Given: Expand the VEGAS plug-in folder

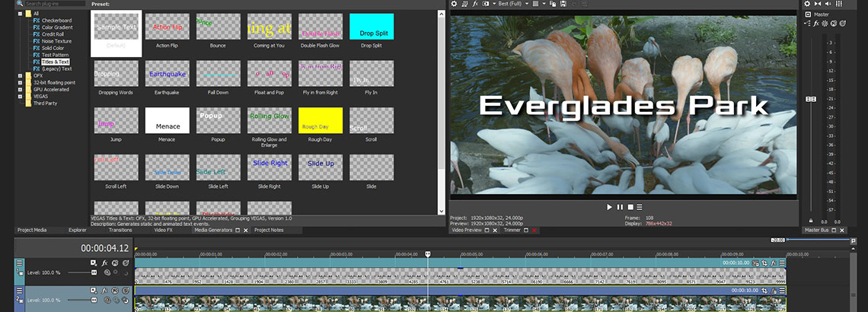Looking at the screenshot, I should coord(21,96).
